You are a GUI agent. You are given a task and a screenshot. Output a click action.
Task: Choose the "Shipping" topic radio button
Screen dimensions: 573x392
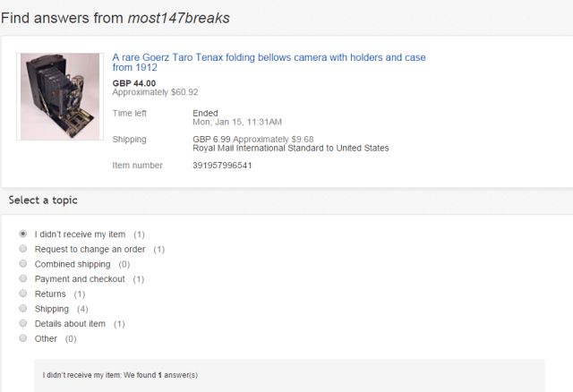(23, 309)
